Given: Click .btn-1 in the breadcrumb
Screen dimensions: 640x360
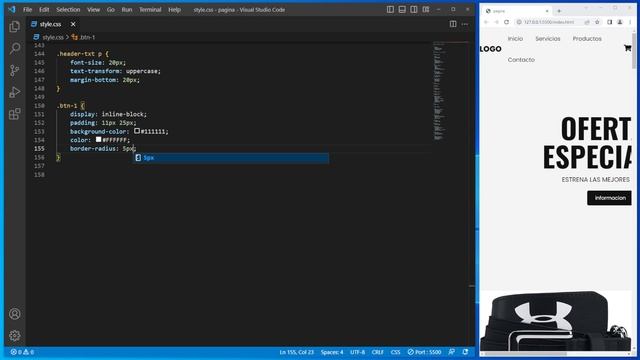Looking at the screenshot, I should [87, 37].
